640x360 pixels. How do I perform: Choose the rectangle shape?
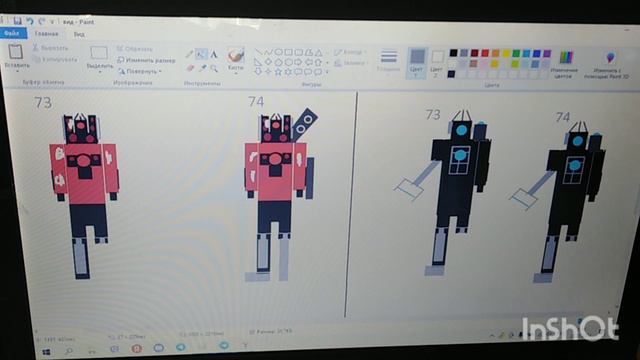pos(289,52)
